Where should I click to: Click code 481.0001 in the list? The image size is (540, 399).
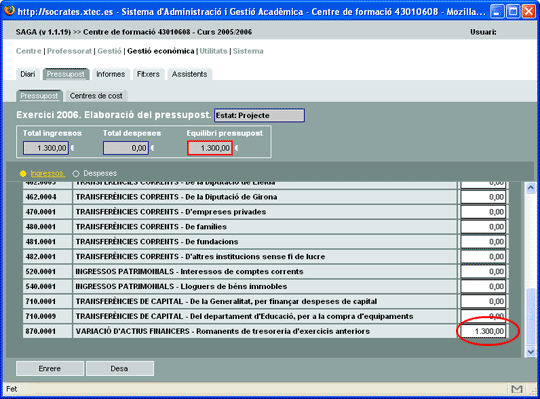41,242
